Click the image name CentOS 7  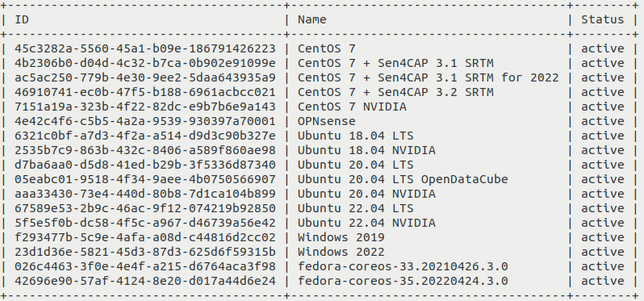(327, 48)
